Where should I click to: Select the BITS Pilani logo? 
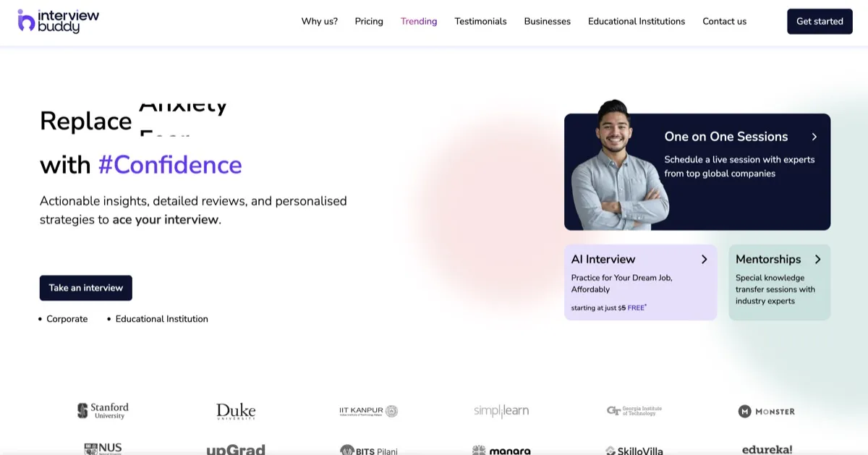pyautogui.click(x=368, y=450)
